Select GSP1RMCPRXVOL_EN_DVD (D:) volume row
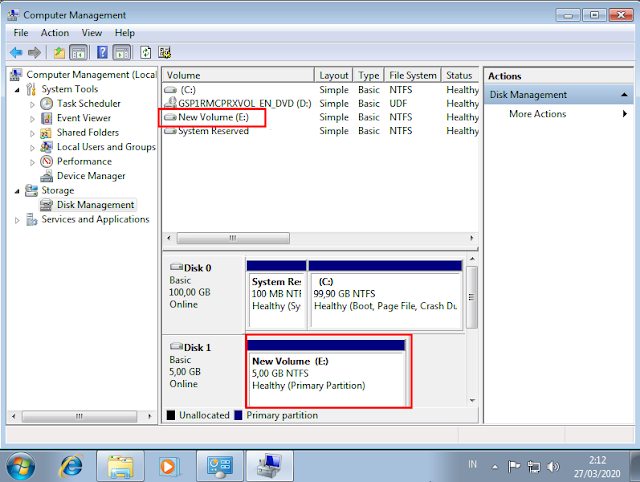640x482 pixels. (x=320, y=104)
